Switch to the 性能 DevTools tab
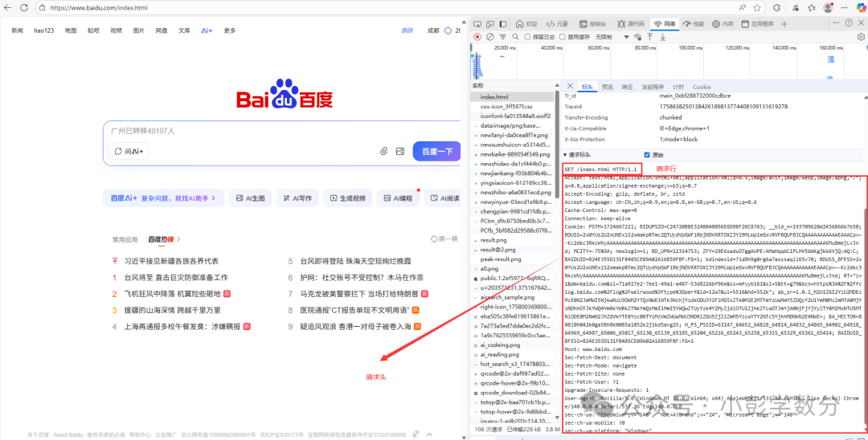Image resolution: width=868 pixels, height=440 pixels. click(x=694, y=24)
